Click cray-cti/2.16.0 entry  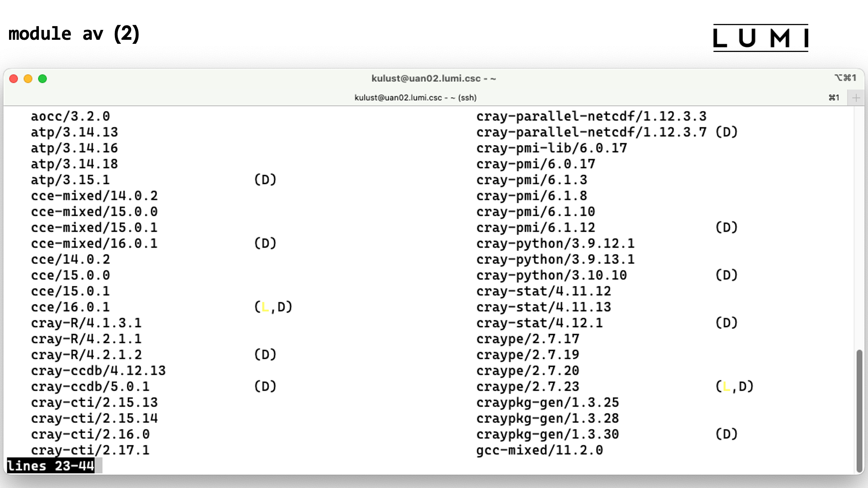[90, 434]
